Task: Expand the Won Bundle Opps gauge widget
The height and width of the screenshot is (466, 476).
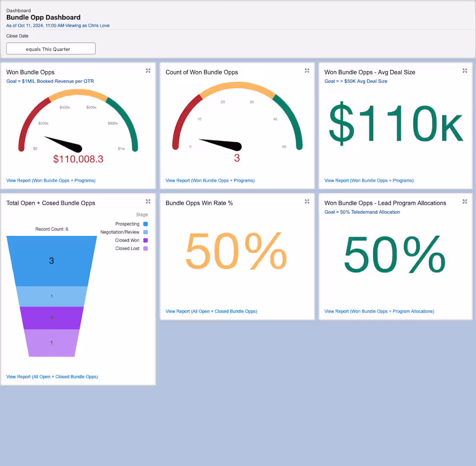Action: (x=148, y=70)
